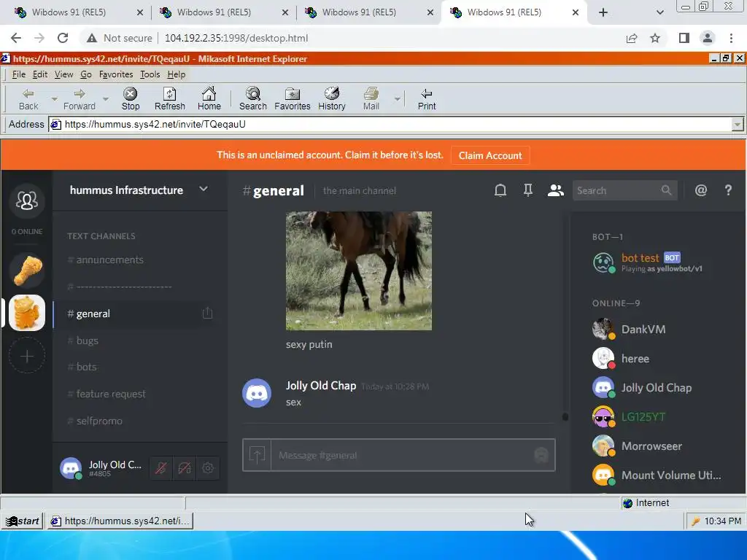Click the Mail toolbar button
Viewport: 747px width, 560px height.
tap(371, 99)
